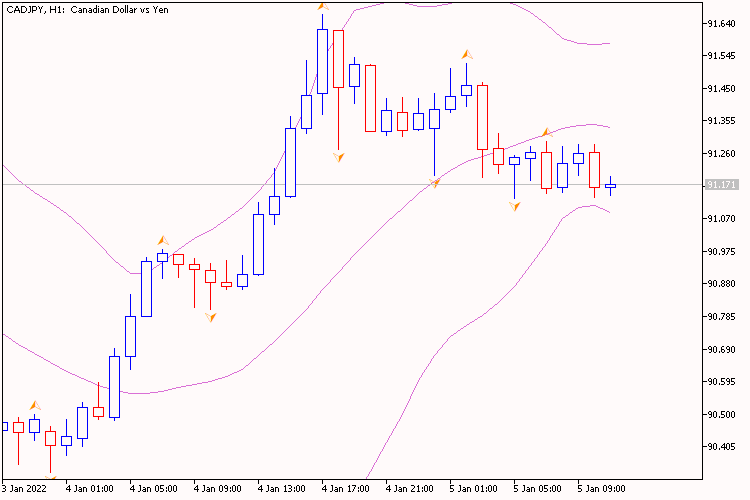Viewport: 750px width, 500px height.
Task: Select the 90.975 price level label
Action: click(721, 251)
